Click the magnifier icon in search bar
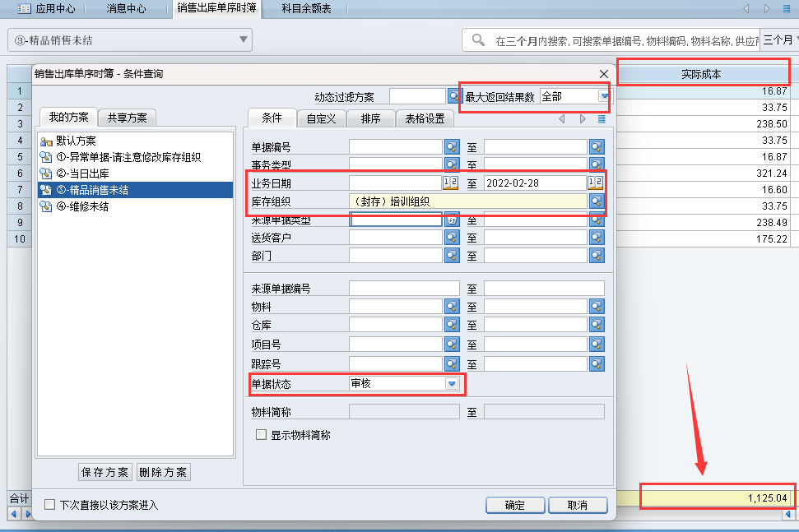 (477, 39)
